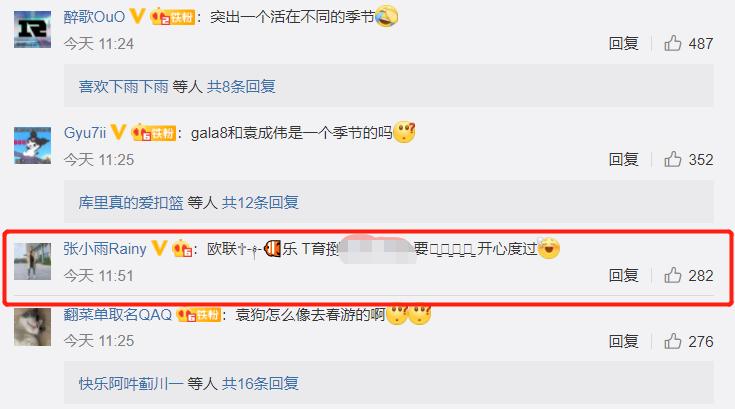
Task: Click the fan badge next to 翻菜单取名QAQ
Action: point(199,314)
